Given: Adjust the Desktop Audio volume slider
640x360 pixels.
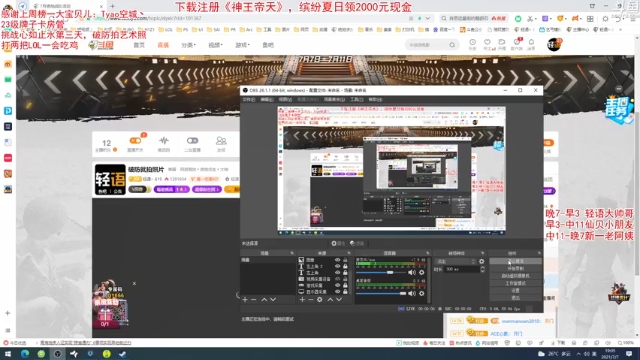Looking at the screenshot, I should 381,293.
